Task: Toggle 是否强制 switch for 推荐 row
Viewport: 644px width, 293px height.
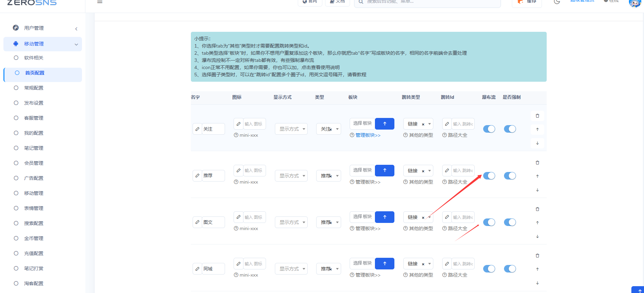Action: [510, 176]
